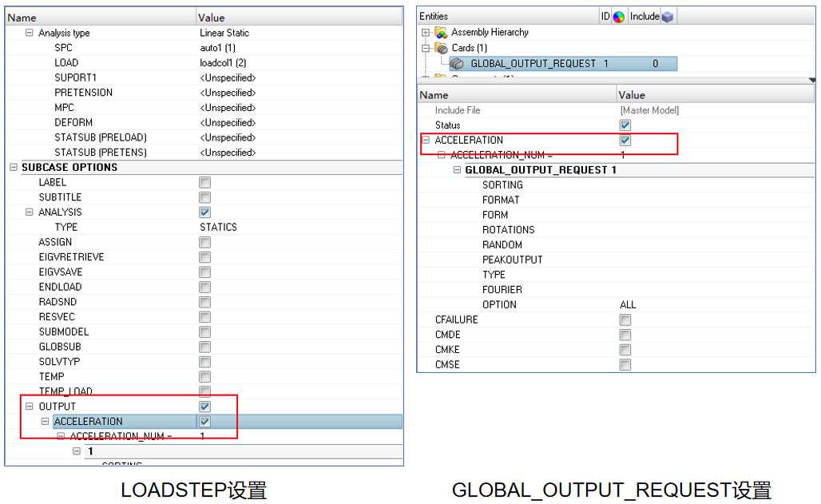
Task: Enable the TEMP checkbox
Action: 204,377
